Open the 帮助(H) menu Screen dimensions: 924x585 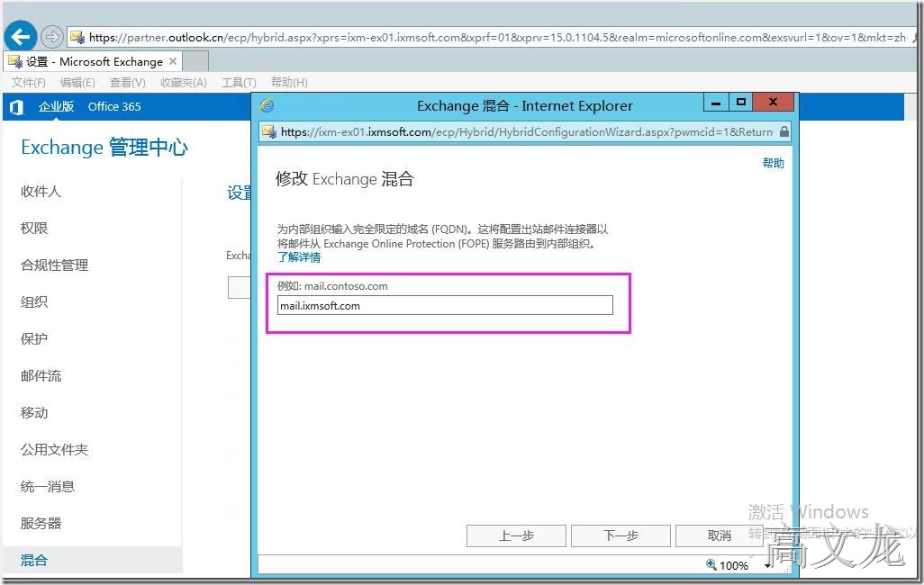(289, 83)
